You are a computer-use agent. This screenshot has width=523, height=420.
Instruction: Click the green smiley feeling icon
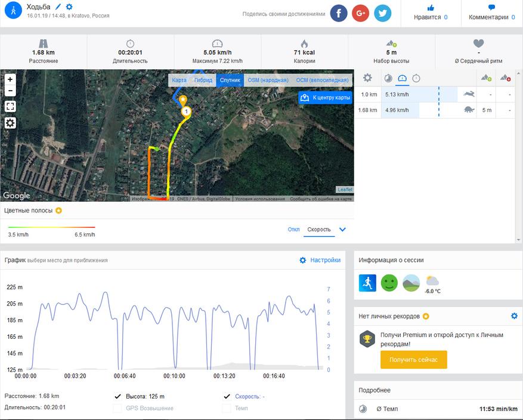tap(389, 283)
